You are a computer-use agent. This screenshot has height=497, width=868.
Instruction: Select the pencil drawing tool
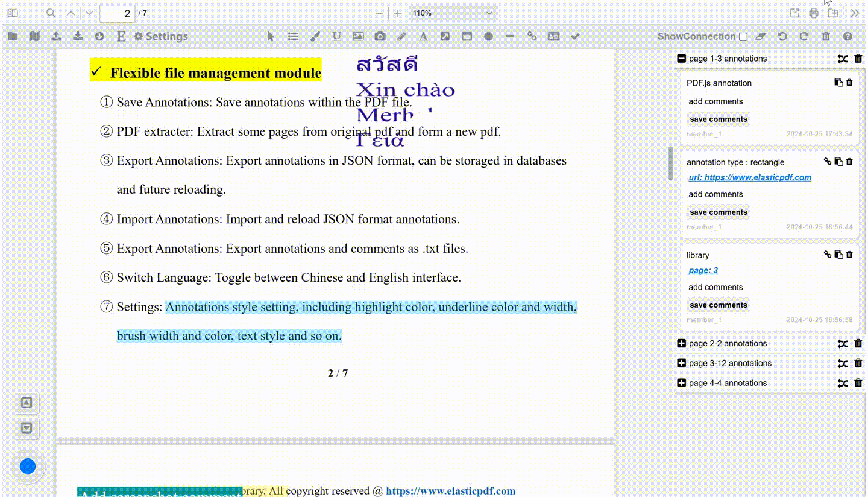coord(401,36)
